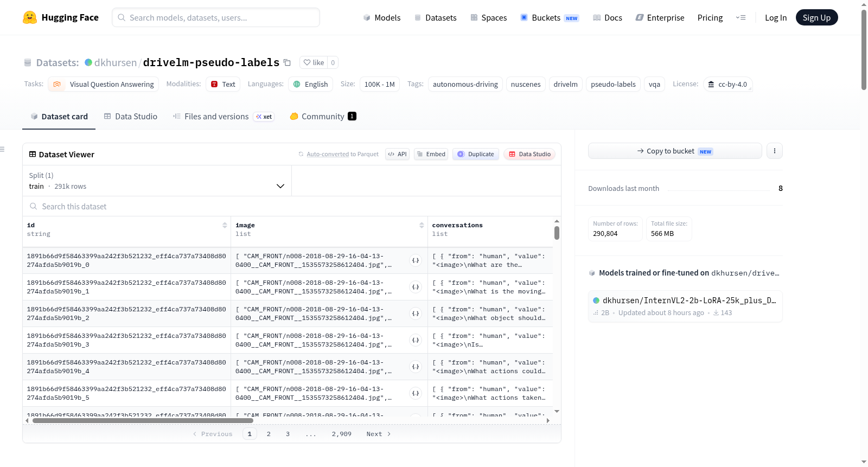Viewport: 868px width, 467px height.
Task: Click the Log In link
Action: pos(776,17)
